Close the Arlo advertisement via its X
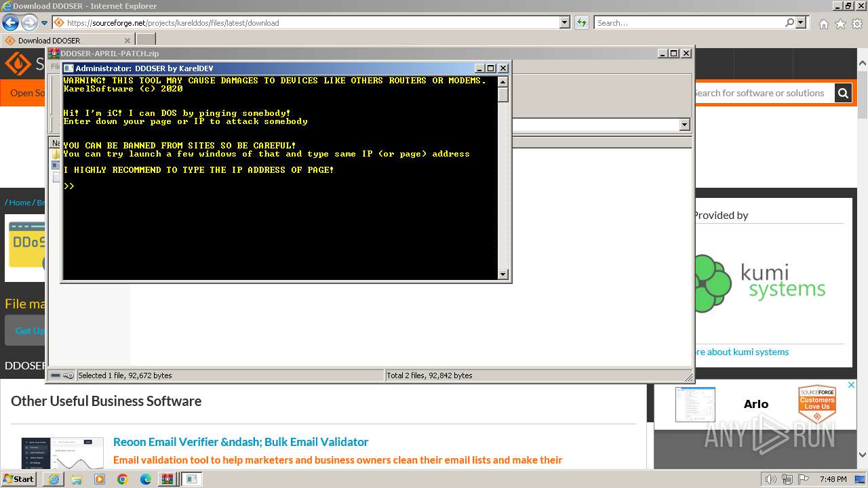868x488 pixels. (851, 385)
